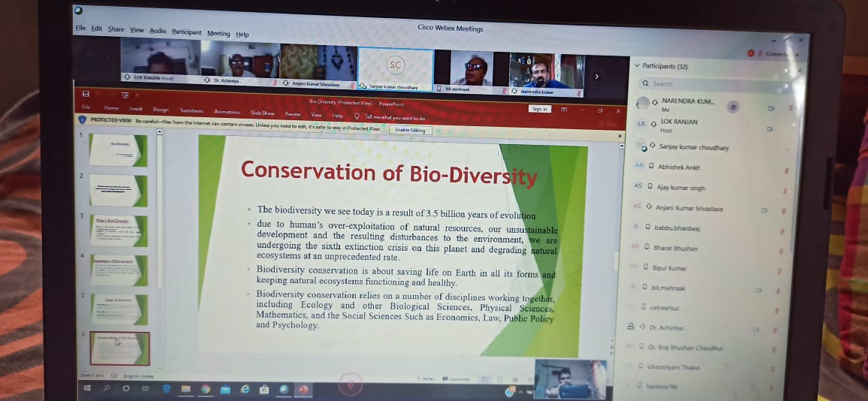Select slide 4 thumbnail in slide panel
Viewport: 868px width, 401px height.
(x=119, y=270)
